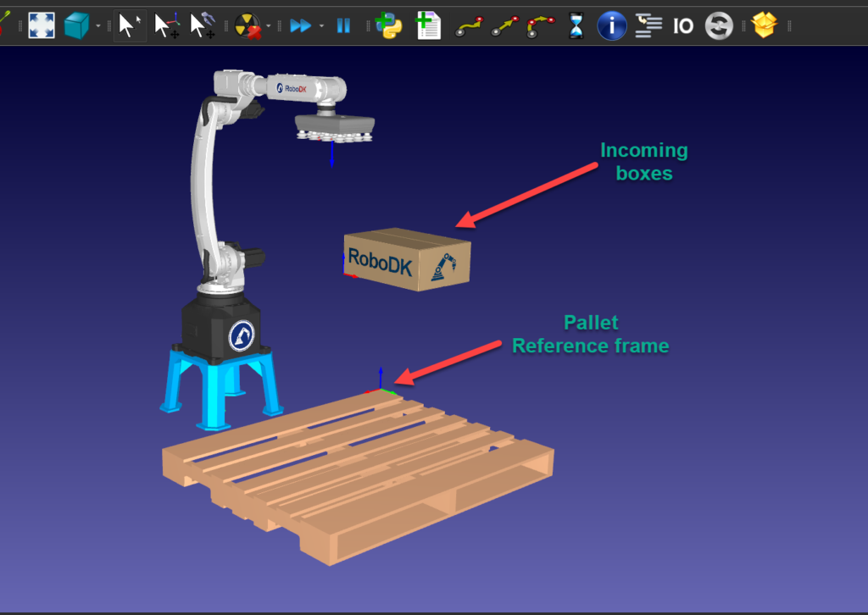The height and width of the screenshot is (615, 868).
Task: Insert a Show Message instruction
Action: pos(612,25)
